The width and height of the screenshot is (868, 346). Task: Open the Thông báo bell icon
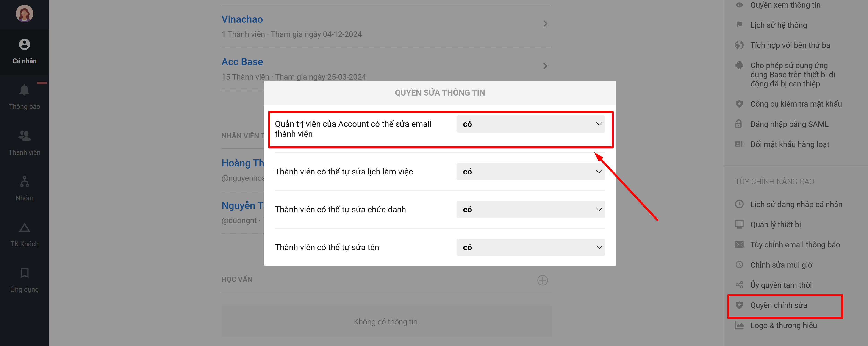(24, 90)
